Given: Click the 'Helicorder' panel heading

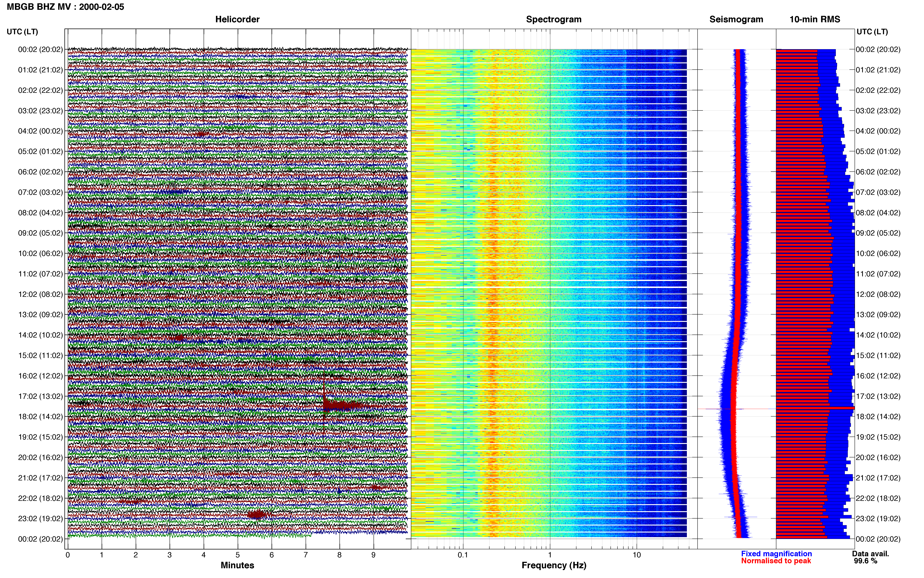Looking at the screenshot, I should click(237, 20).
